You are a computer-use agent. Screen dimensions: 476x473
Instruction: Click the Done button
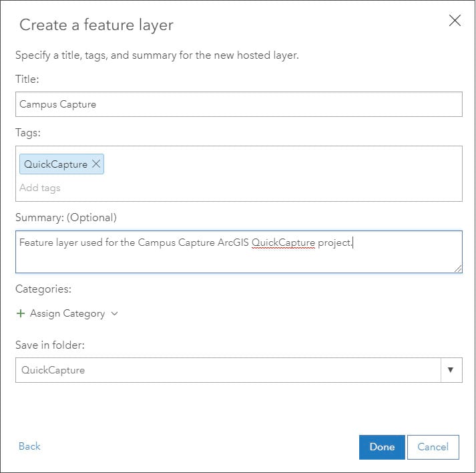point(382,447)
